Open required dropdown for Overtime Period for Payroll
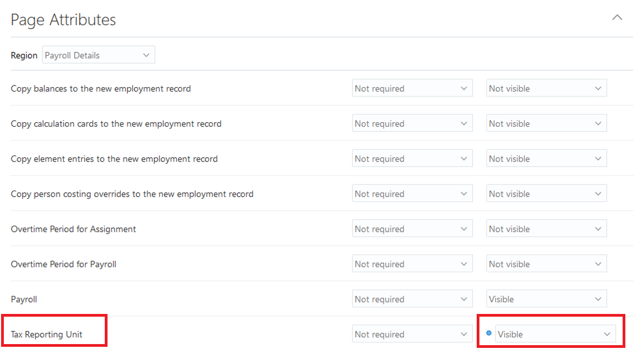The height and width of the screenshot is (349, 644). 412,264
